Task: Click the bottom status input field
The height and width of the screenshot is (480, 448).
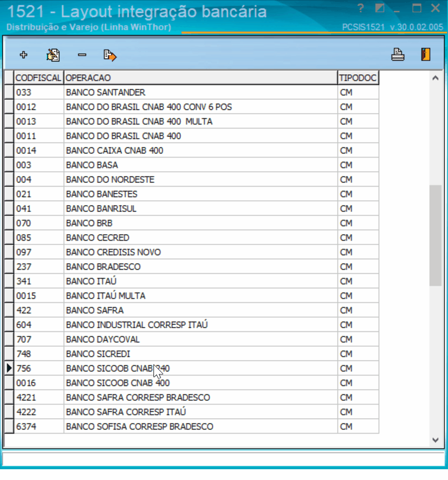Action: (223, 459)
